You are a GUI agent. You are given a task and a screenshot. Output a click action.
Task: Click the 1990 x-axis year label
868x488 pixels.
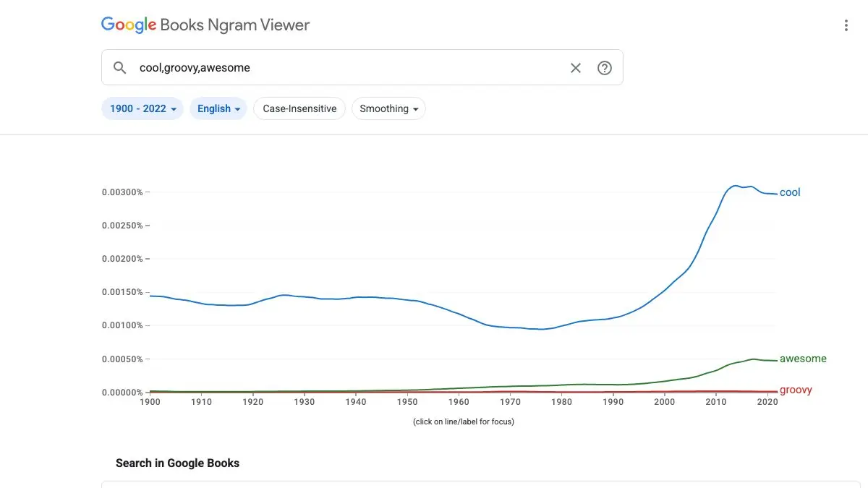[x=613, y=402]
